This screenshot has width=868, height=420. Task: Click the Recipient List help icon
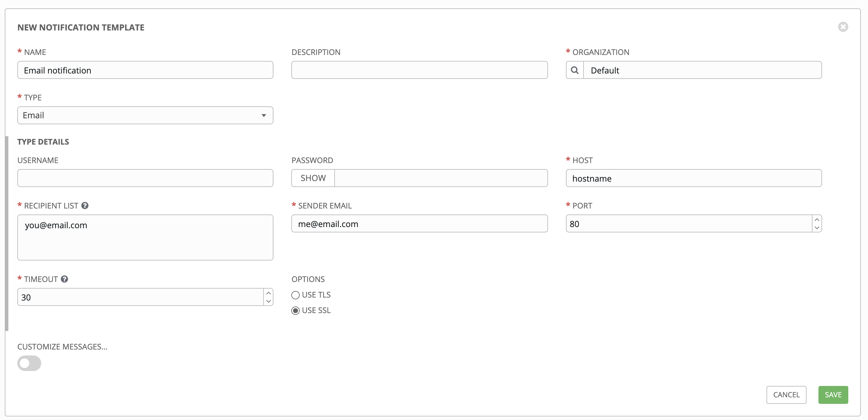pos(85,206)
